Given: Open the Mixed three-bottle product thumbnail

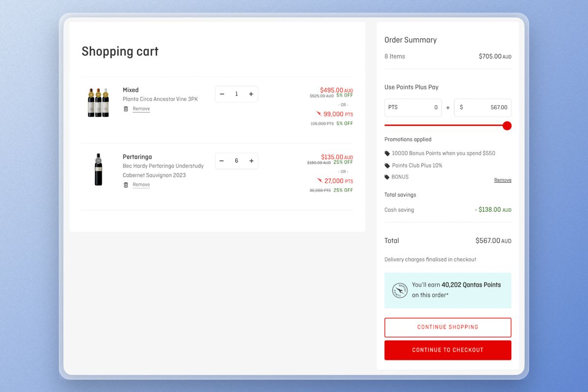Looking at the screenshot, I should coord(98,102).
